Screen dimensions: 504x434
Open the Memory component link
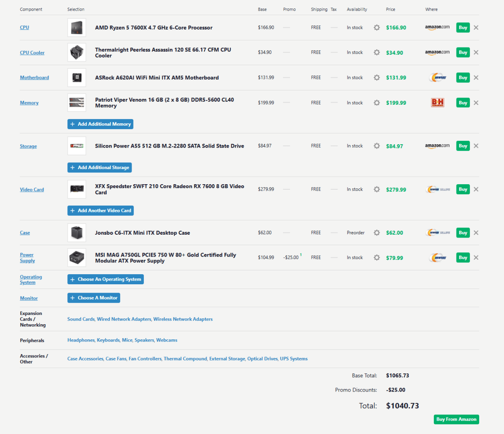tap(29, 103)
